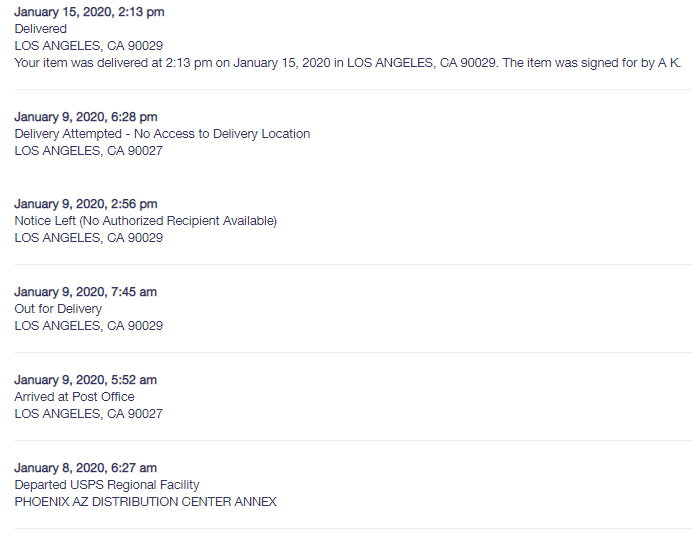Click LOS ANGELES, CA 90029 under Out for Delivery
Image resolution: width=692 pixels, height=534 pixels.
click(89, 326)
